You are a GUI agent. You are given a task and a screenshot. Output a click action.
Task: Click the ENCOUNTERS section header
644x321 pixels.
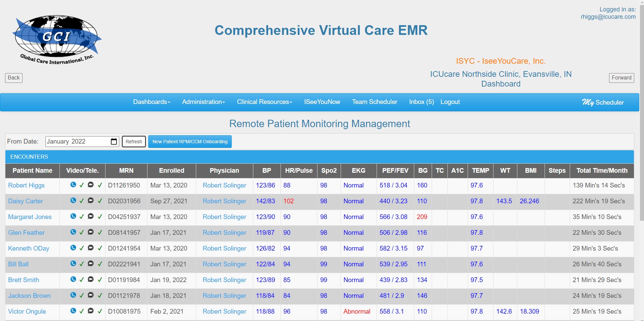pyautogui.click(x=319, y=157)
